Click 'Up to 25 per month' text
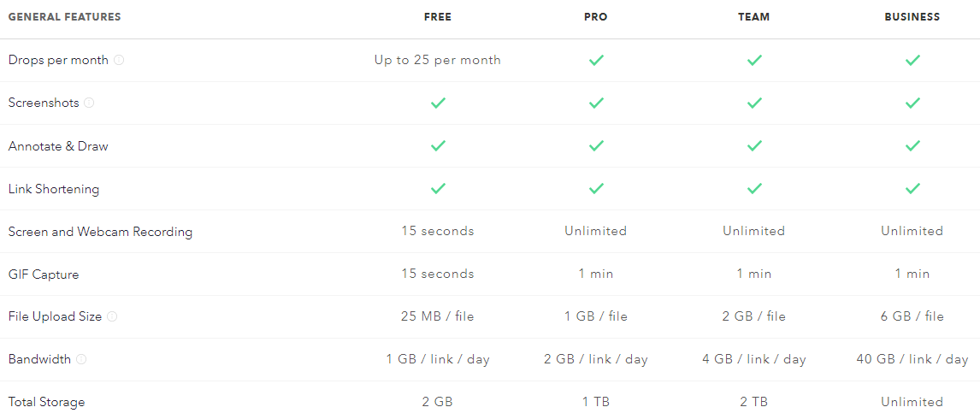Screen dimensions: 980x419 pos(438,61)
